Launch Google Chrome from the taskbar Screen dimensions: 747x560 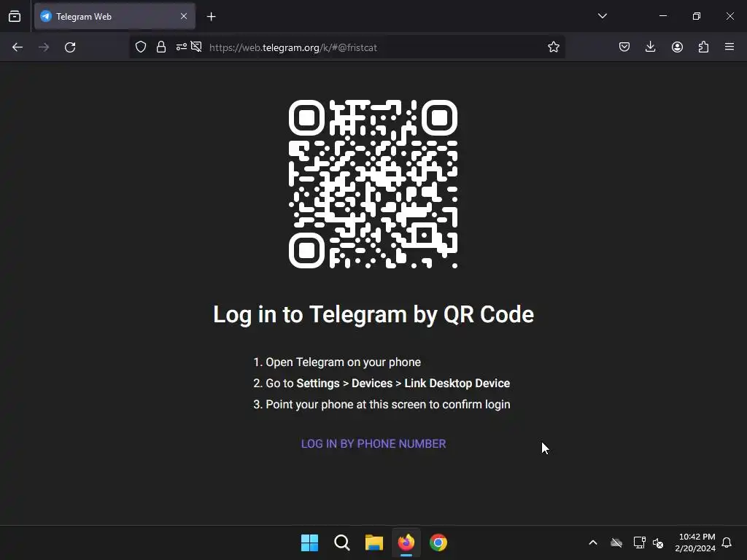pos(438,542)
